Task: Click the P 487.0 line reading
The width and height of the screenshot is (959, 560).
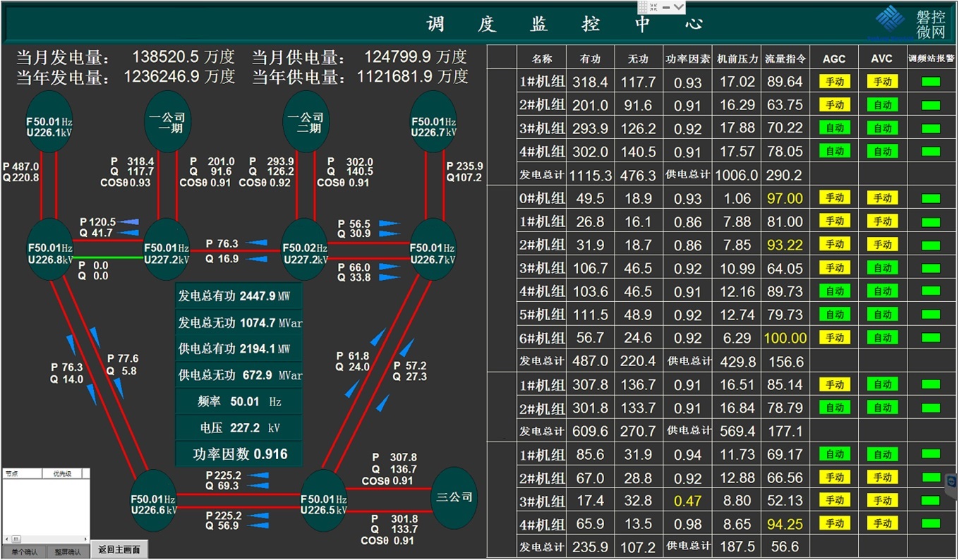Action: coord(21,166)
